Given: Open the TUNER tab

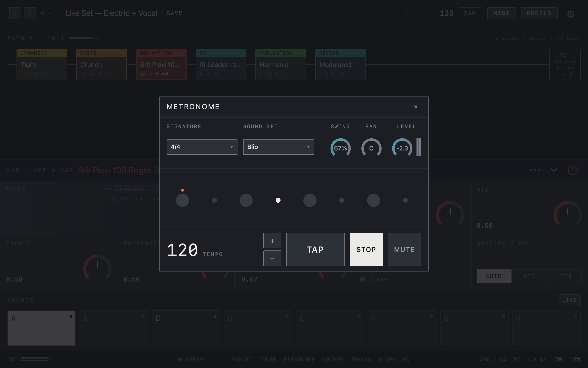Looking at the screenshot, I should [267, 359].
